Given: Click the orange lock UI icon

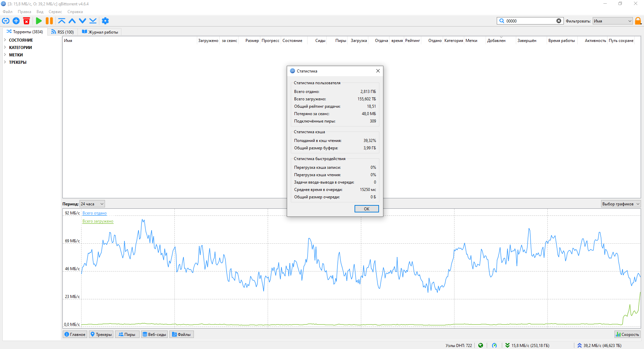Looking at the screenshot, I should pyautogui.click(x=638, y=21).
